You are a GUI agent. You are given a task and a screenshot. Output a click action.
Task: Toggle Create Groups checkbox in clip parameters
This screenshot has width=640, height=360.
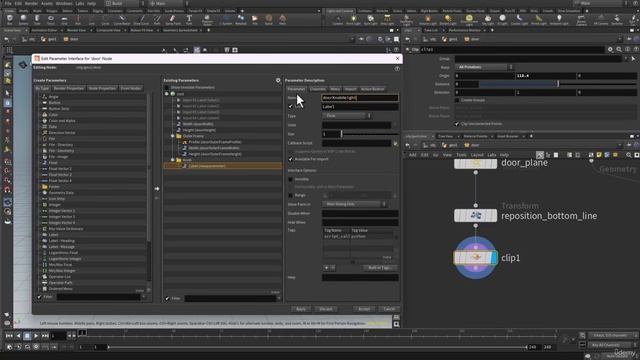[457, 100]
